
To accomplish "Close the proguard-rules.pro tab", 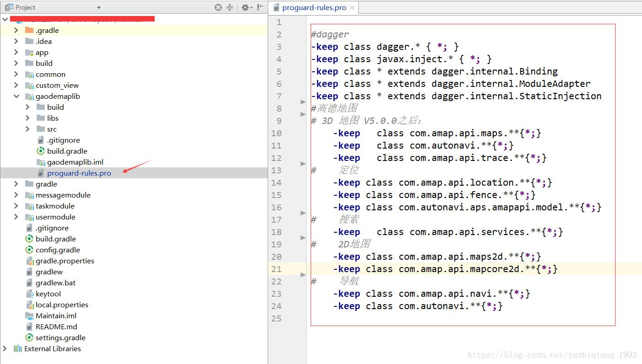I will pos(352,8).
